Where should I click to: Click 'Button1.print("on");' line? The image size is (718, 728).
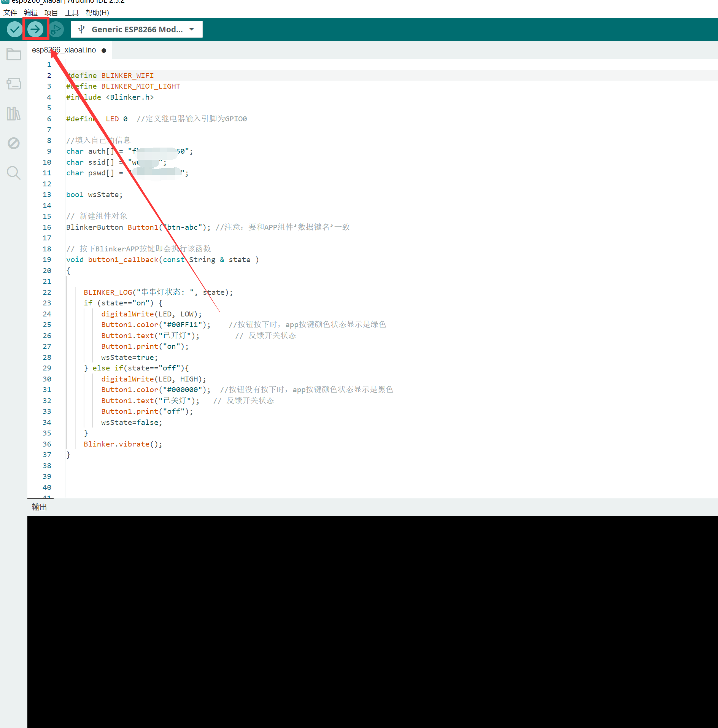click(145, 346)
